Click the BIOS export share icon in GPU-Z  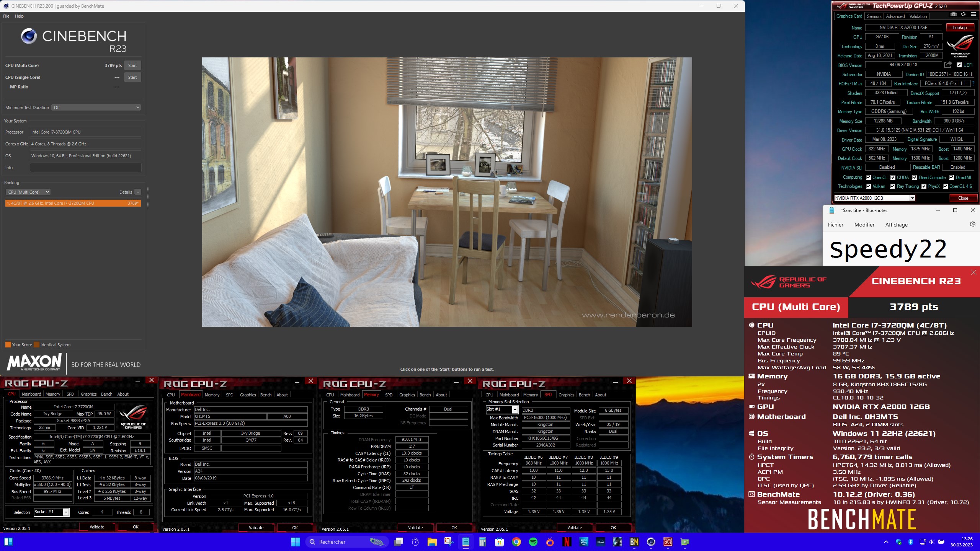tap(948, 65)
